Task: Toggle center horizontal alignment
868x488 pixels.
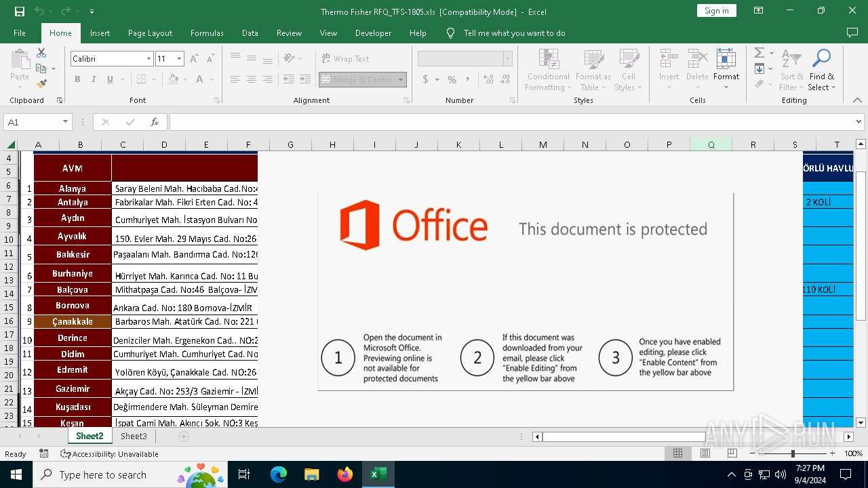Action: [x=252, y=79]
